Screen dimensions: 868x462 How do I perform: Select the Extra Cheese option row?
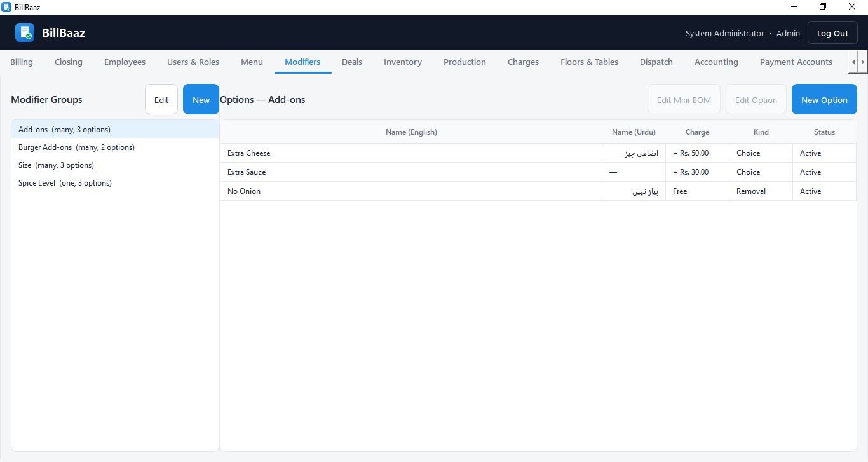coord(538,153)
